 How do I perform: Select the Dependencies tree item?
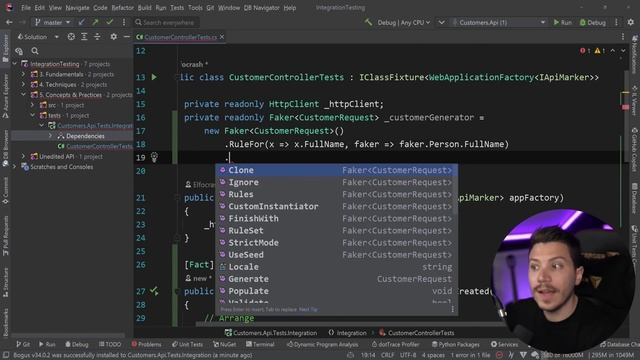(85, 136)
